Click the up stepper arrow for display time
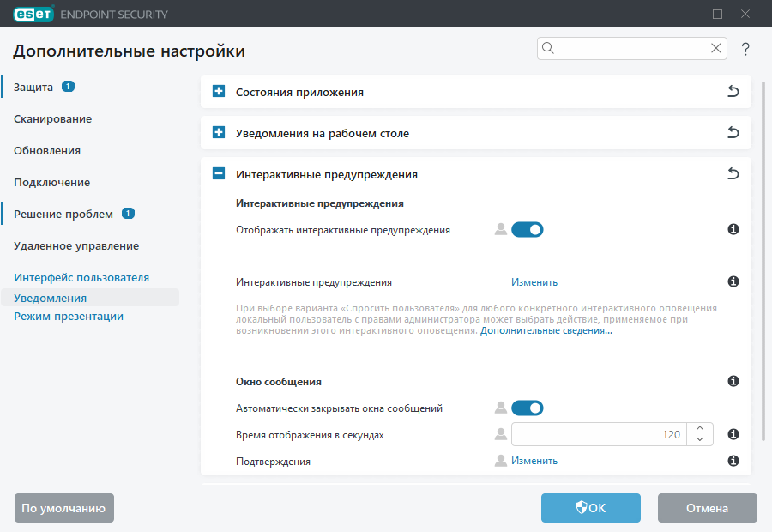The image size is (772, 532). tap(699, 429)
